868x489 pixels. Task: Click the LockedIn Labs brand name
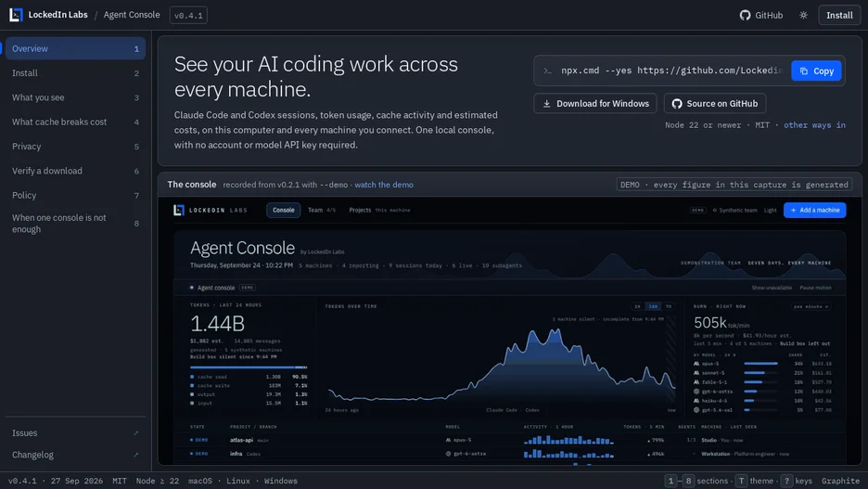[57, 15]
